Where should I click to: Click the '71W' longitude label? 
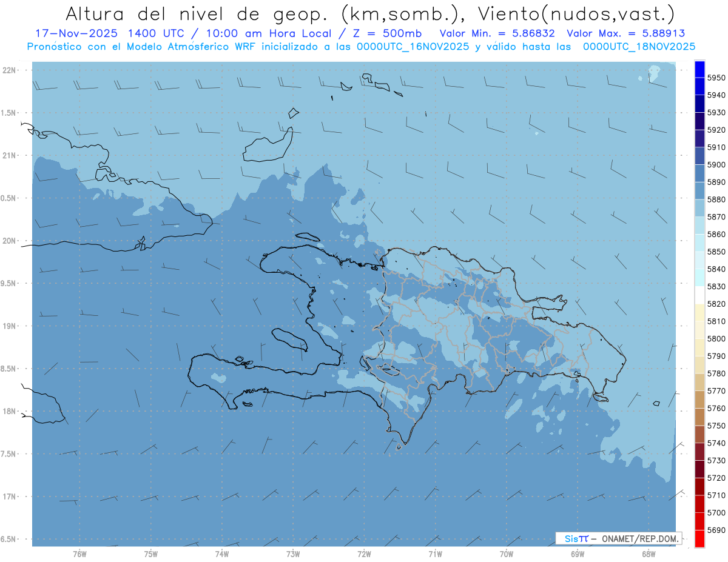(x=435, y=554)
